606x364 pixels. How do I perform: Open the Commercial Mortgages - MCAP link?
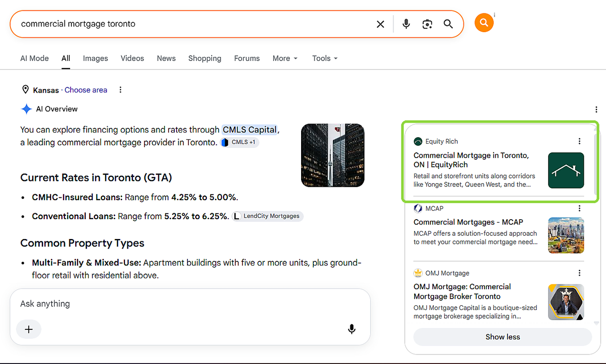tap(468, 222)
